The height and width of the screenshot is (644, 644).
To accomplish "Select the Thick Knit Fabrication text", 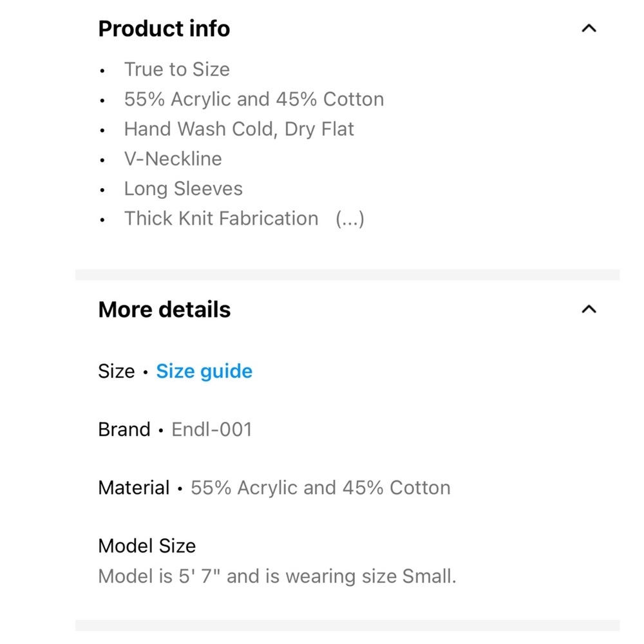I will (x=221, y=218).
